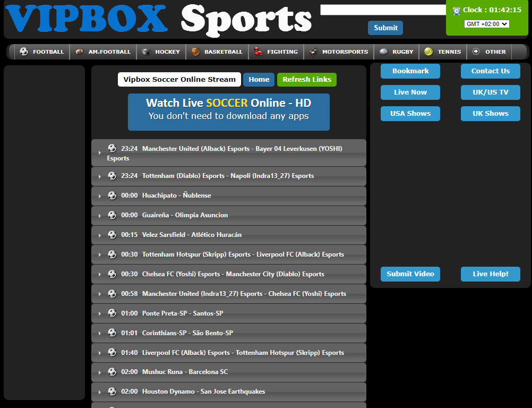Expand the Ponte Preta-SP - Santos-SP arrow
The image size is (532, 408).
[99, 314]
